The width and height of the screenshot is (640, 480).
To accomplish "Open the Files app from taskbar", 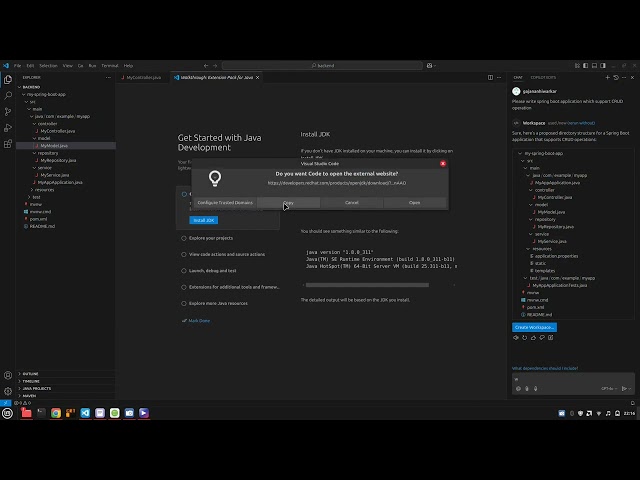I will [27, 413].
